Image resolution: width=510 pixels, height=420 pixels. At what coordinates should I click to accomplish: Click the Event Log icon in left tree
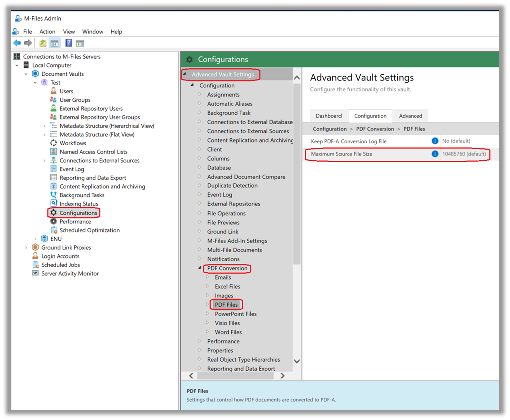[x=53, y=169]
